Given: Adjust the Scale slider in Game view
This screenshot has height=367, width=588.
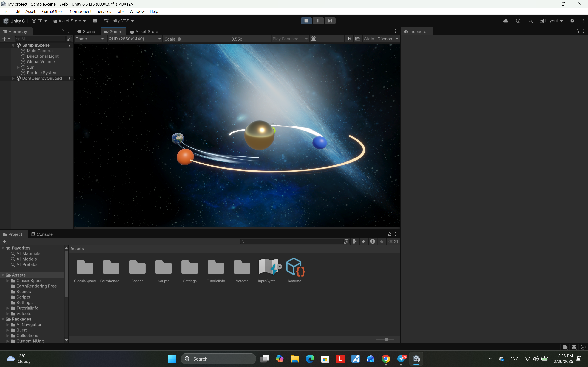Looking at the screenshot, I should pos(179,39).
